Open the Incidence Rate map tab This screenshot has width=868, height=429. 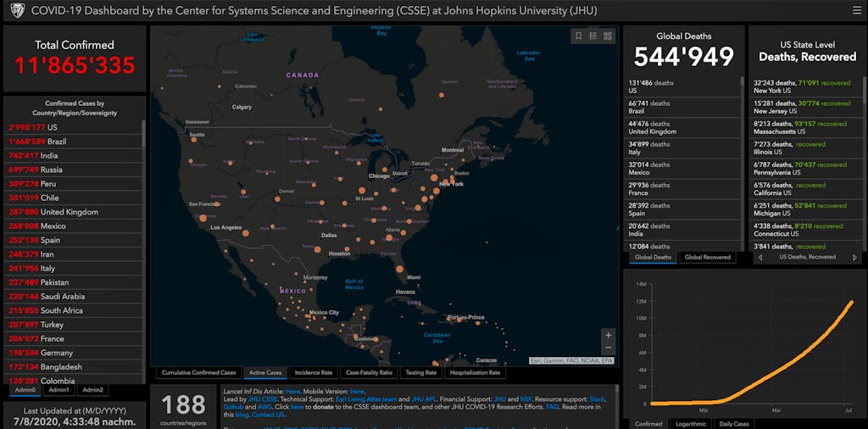pyautogui.click(x=314, y=372)
